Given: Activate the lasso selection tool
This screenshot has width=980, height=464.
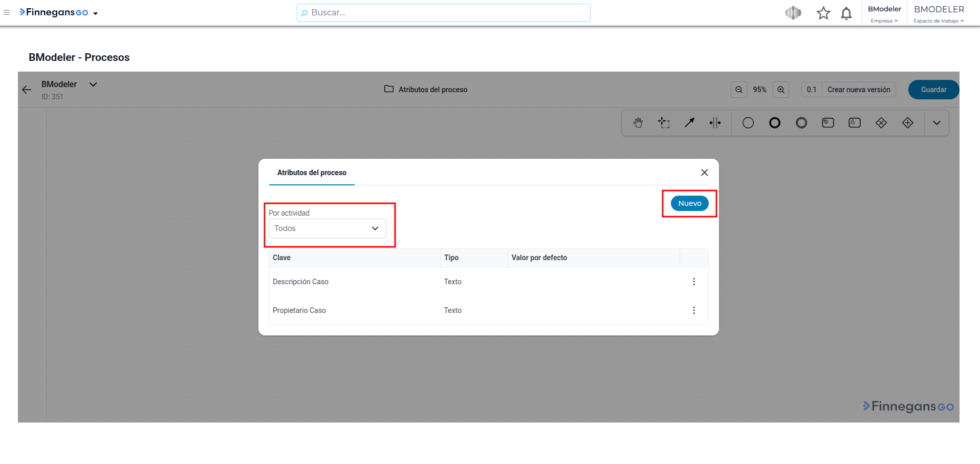Looking at the screenshot, I should 664,123.
